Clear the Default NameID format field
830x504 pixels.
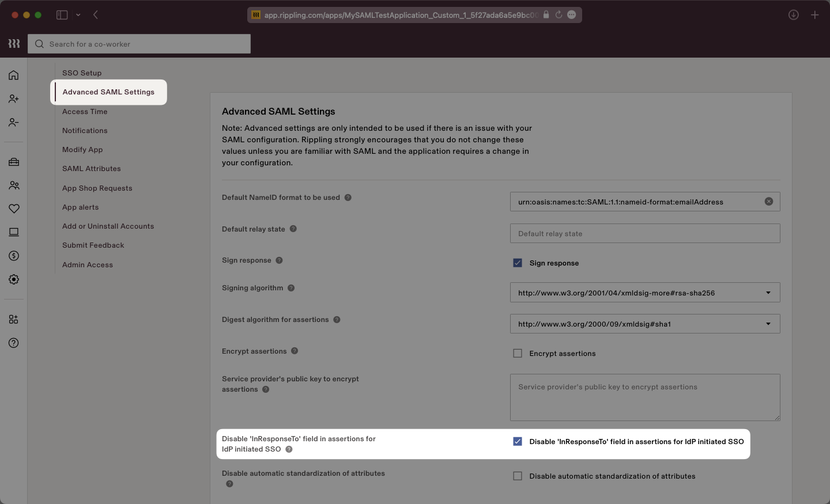768,202
